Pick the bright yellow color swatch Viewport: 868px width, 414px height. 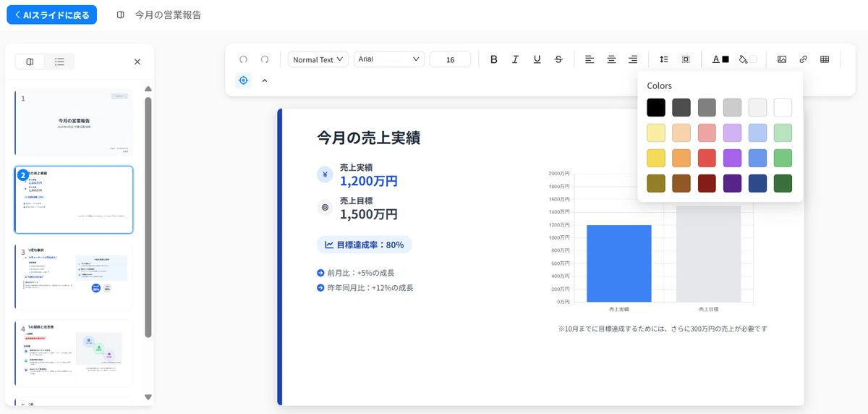click(656, 158)
